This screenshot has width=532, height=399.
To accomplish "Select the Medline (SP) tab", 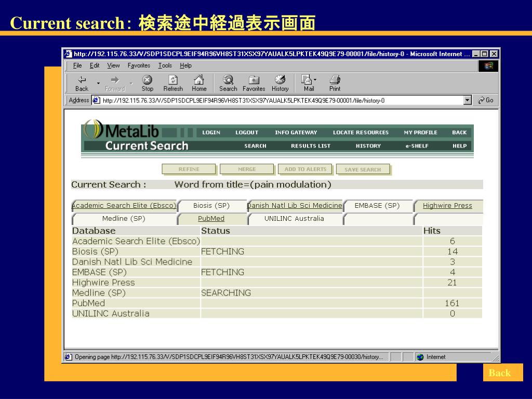I will (124, 219).
